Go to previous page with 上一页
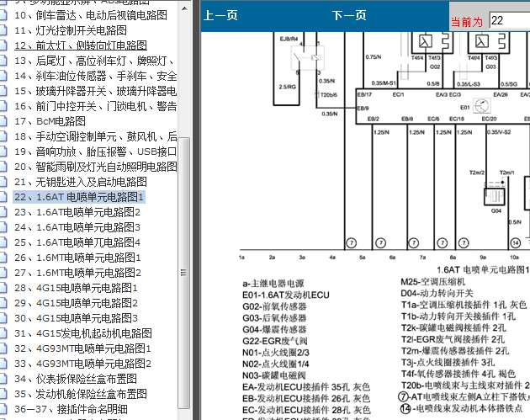530x420 pixels. tap(220, 15)
